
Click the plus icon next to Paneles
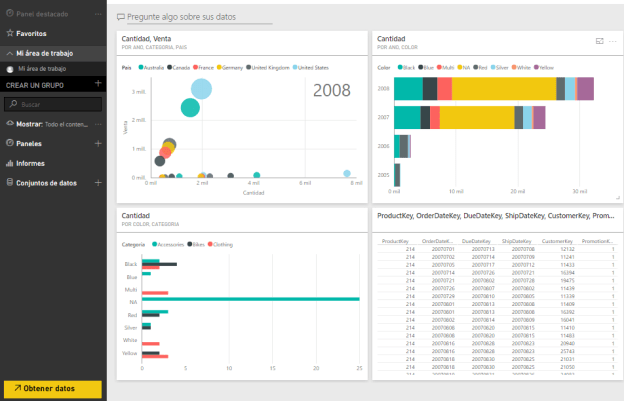point(97,144)
